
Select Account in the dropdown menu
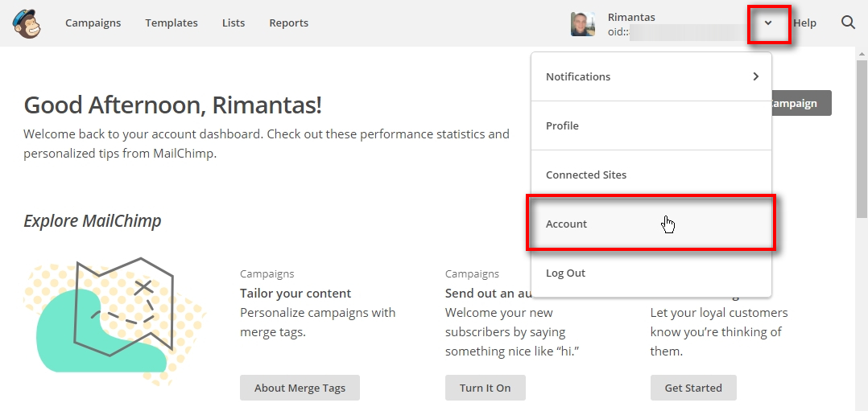(567, 224)
